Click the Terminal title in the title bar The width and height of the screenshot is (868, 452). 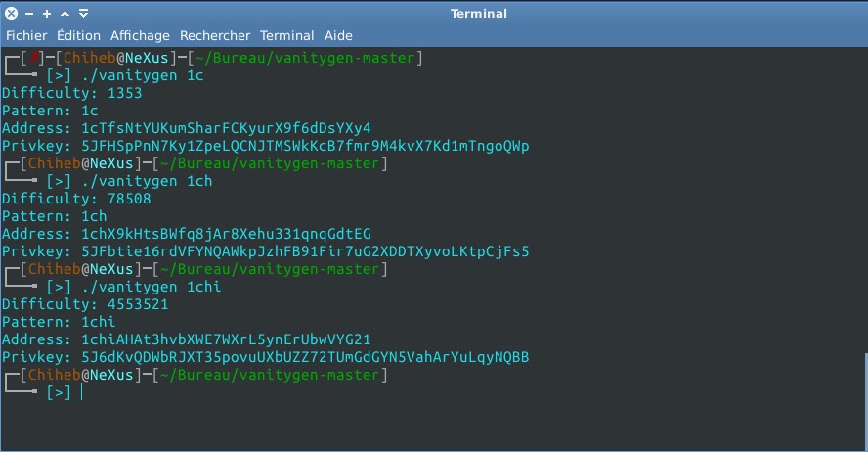click(x=478, y=14)
